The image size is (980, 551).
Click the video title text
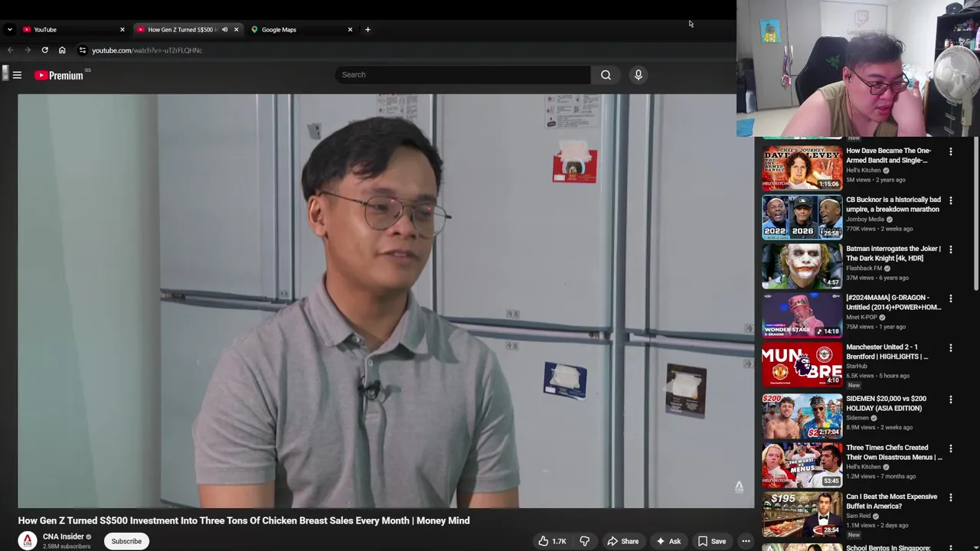pos(243,520)
